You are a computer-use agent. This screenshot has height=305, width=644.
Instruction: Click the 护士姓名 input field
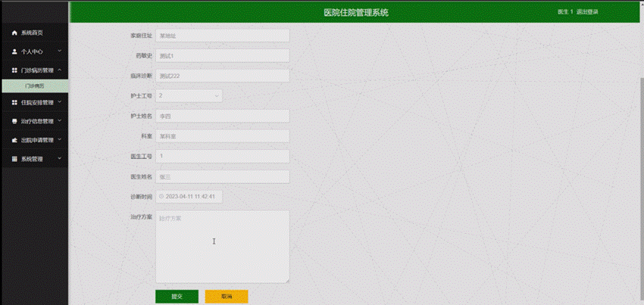(x=223, y=116)
